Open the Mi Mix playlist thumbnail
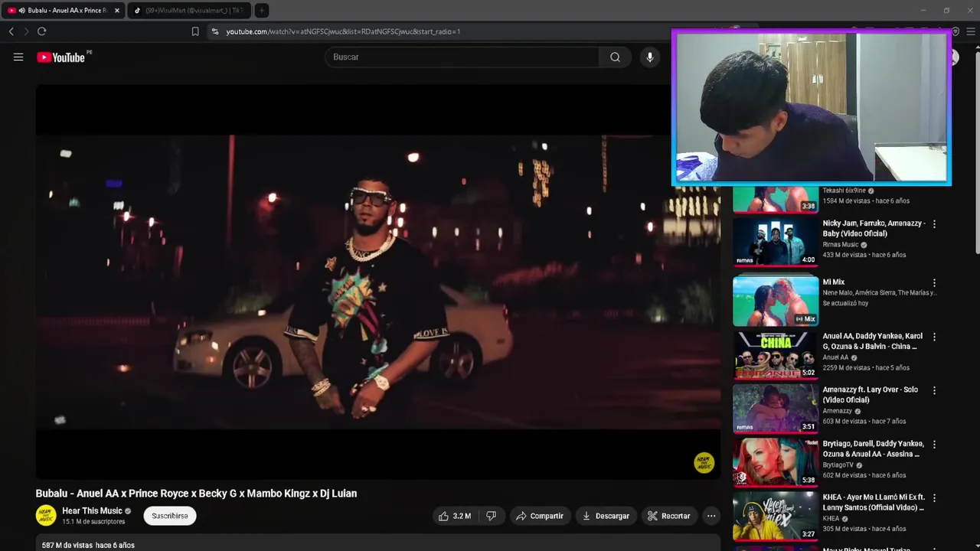This screenshot has height=551, width=980. point(776,301)
